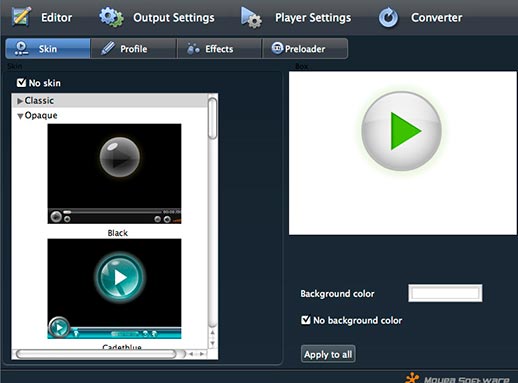The height and width of the screenshot is (383, 518).
Task: Click the Profile pencil icon
Action: click(x=108, y=49)
